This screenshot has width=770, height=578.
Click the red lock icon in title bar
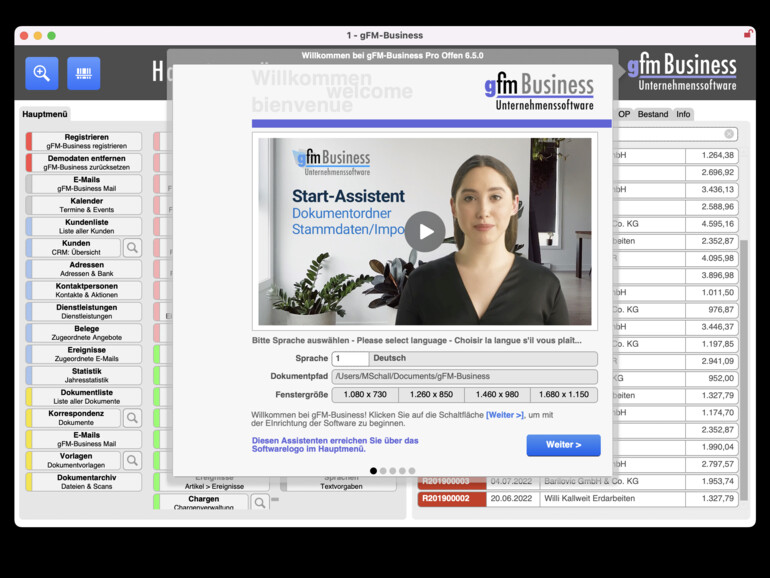(x=748, y=34)
